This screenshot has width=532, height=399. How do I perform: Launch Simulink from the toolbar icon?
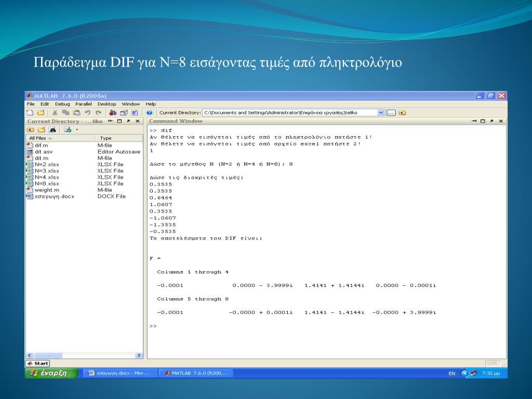[113, 113]
